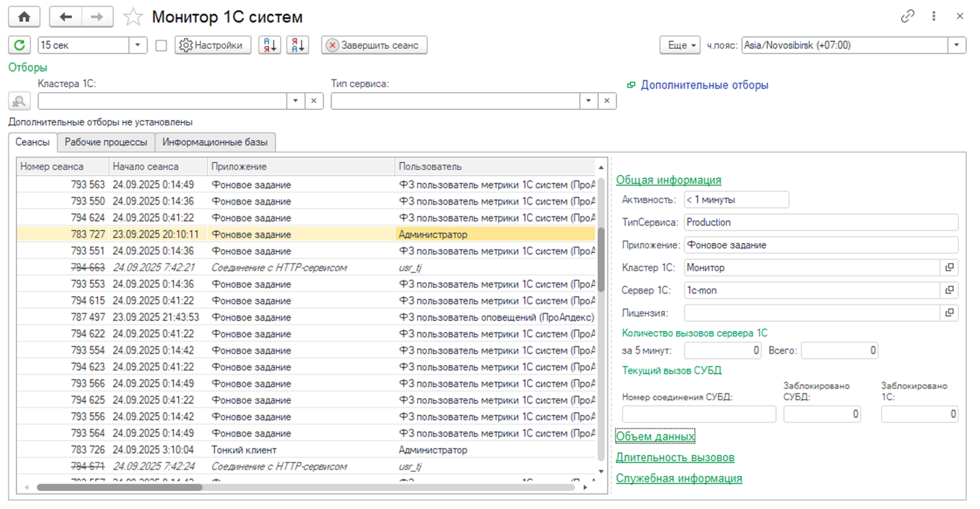Add page to favorites star
The height and width of the screenshot is (509, 980).
tap(133, 17)
